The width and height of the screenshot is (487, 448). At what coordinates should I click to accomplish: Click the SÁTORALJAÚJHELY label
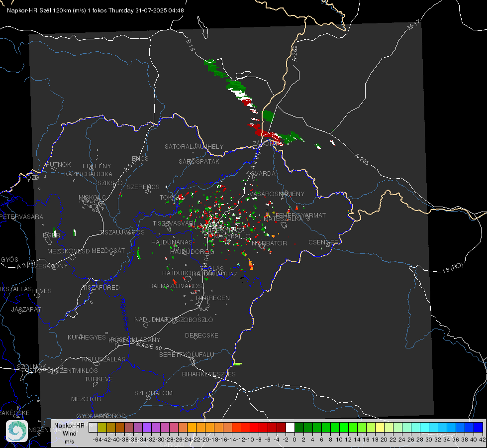[x=194, y=146]
